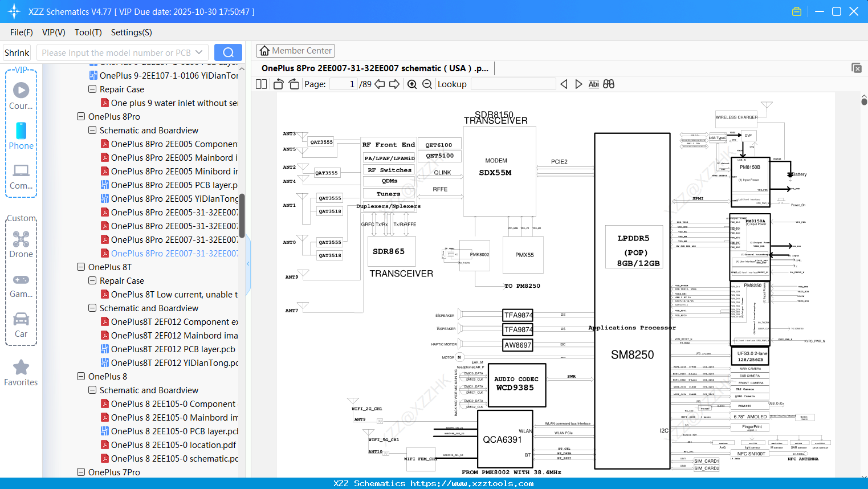
Task: Go to the previous page arrow
Action: click(x=380, y=84)
